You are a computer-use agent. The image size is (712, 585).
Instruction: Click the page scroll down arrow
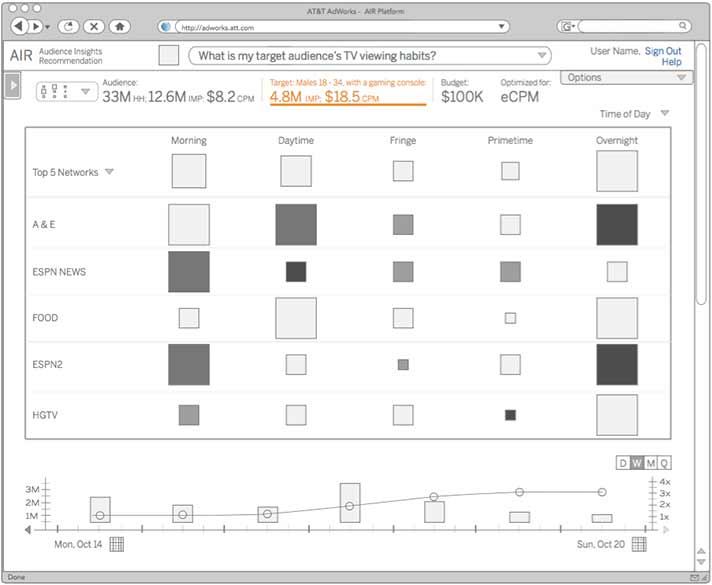click(702, 562)
